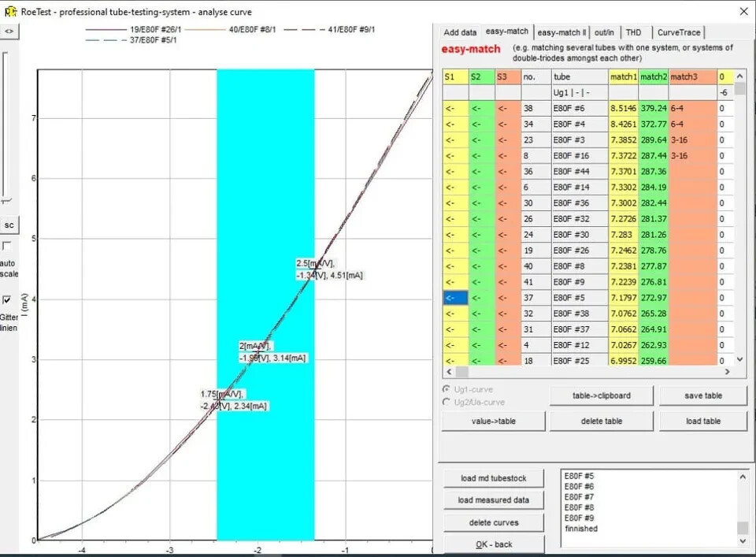Viewport: 756px width, 557px height.
Task: Open the THD tab
Action: click(633, 32)
